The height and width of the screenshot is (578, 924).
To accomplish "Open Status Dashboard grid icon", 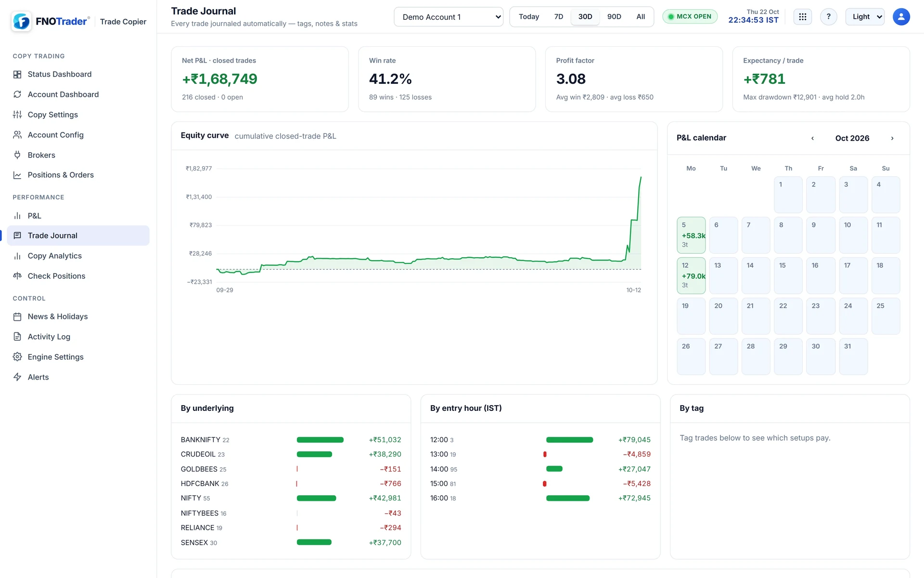I will (x=17, y=74).
